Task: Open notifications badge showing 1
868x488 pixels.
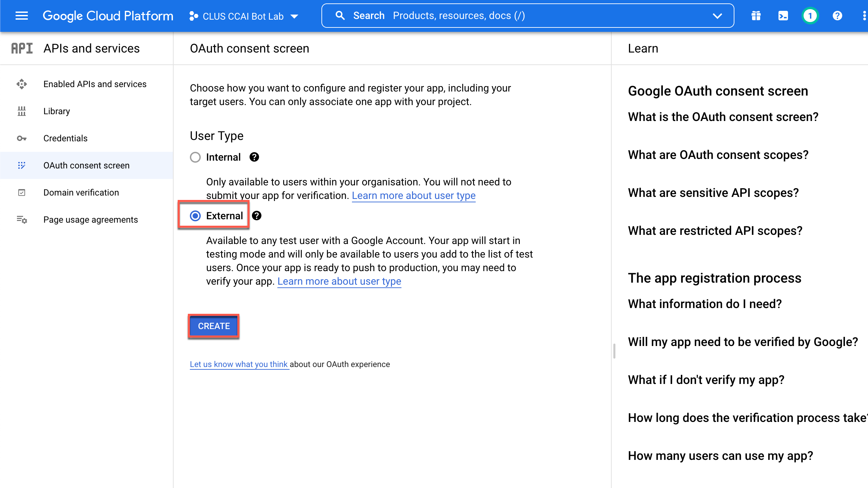Action: pyautogui.click(x=810, y=16)
